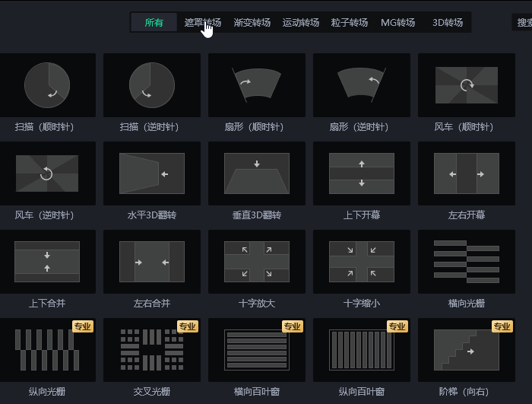Select the 十字放大 transition icon
Screen dimensions: 532x404
257,262
